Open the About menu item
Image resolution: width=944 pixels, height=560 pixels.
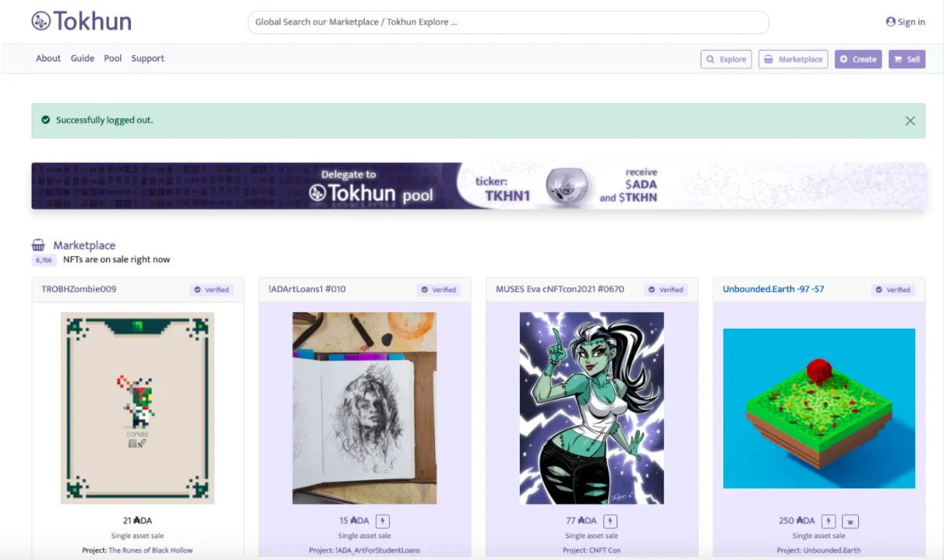pyautogui.click(x=48, y=58)
